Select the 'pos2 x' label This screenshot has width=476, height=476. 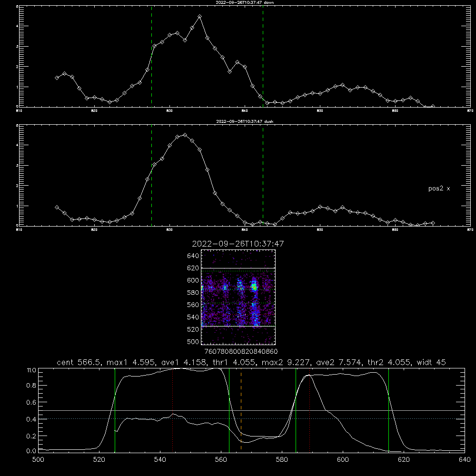coord(439,188)
